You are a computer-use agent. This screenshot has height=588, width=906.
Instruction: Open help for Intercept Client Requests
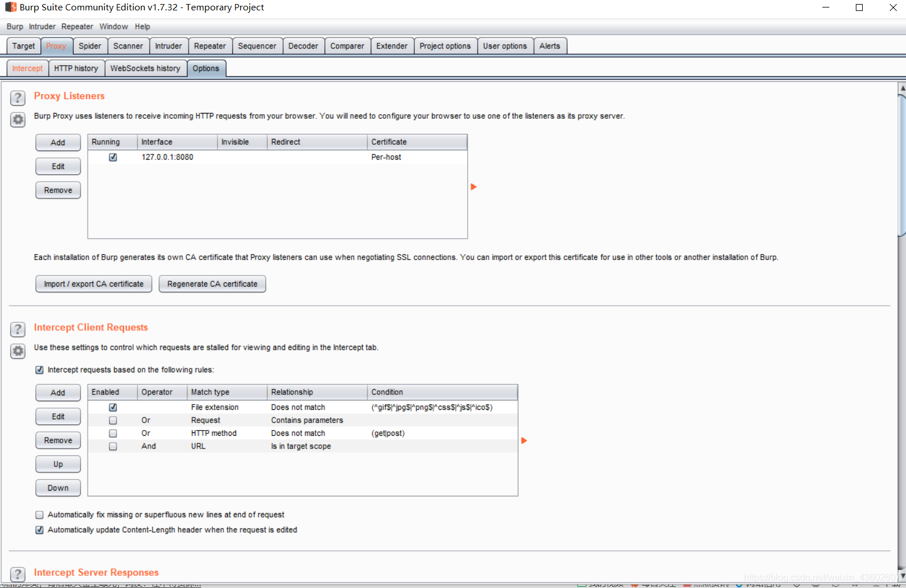[18, 329]
